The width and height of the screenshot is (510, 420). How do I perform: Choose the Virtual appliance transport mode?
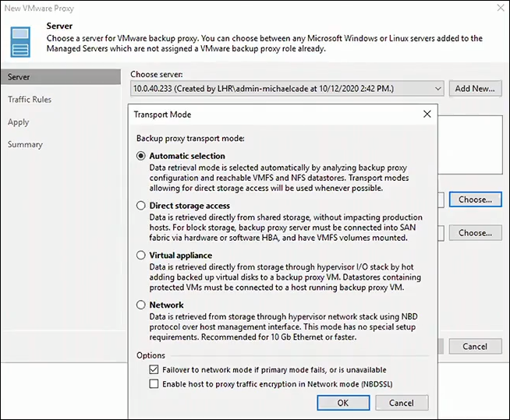coord(141,255)
